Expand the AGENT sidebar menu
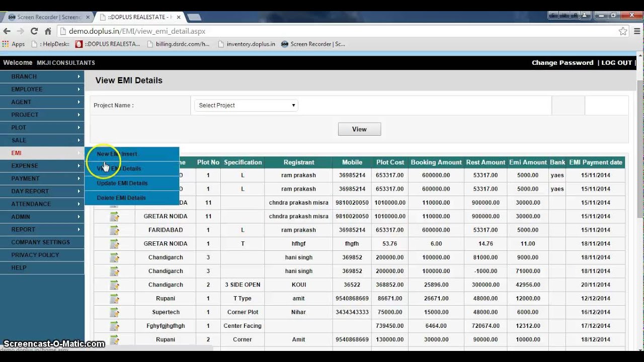The image size is (644, 362). [x=42, y=102]
